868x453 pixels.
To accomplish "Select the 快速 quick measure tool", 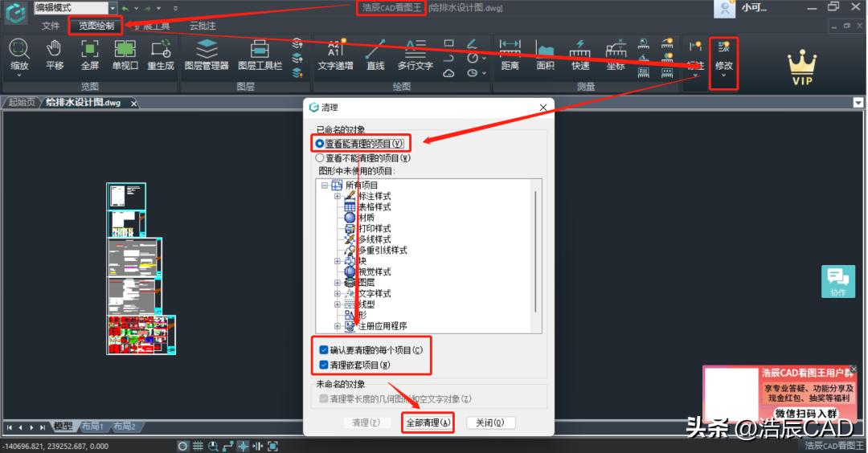I will click(x=580, y=55).
